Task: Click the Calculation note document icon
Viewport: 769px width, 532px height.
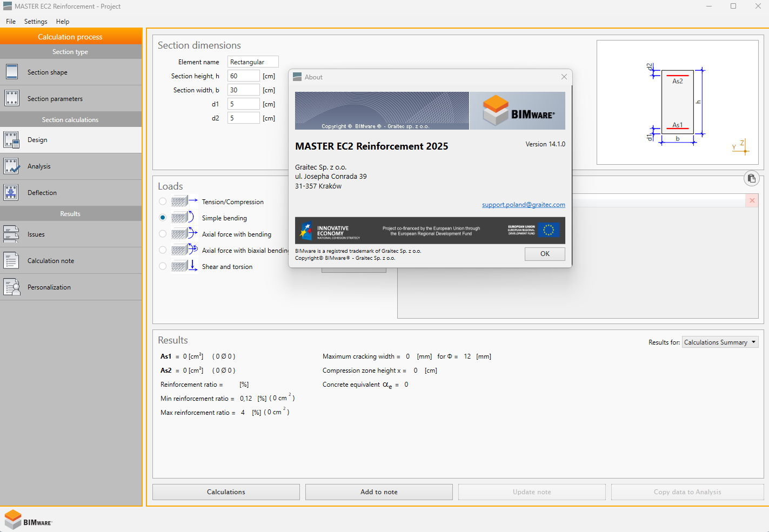Action: point(11,261)
